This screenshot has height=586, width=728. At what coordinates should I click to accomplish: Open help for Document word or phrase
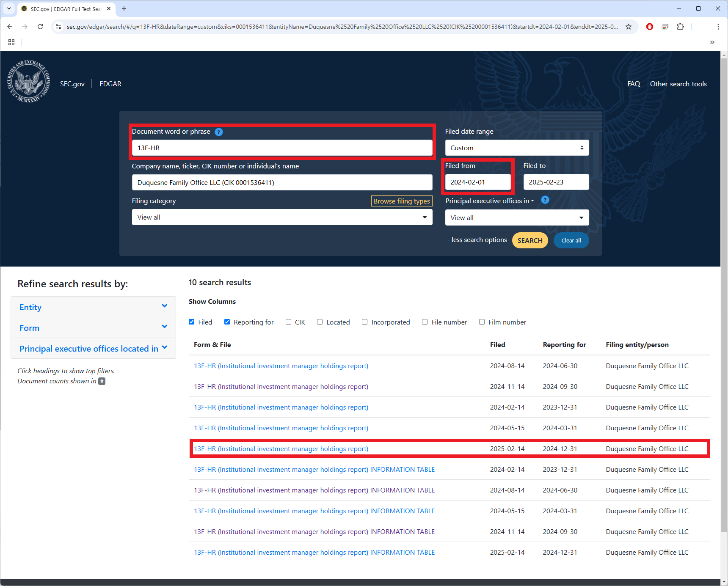tap(219, 132)
